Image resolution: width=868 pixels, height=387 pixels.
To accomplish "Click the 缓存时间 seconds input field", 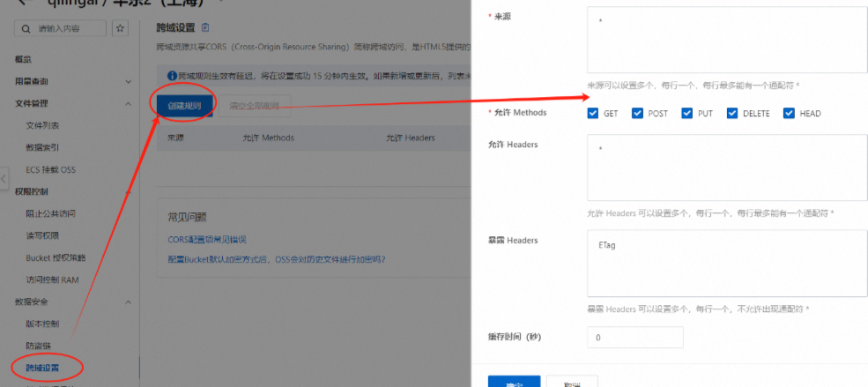I will (x=634, y=338).
